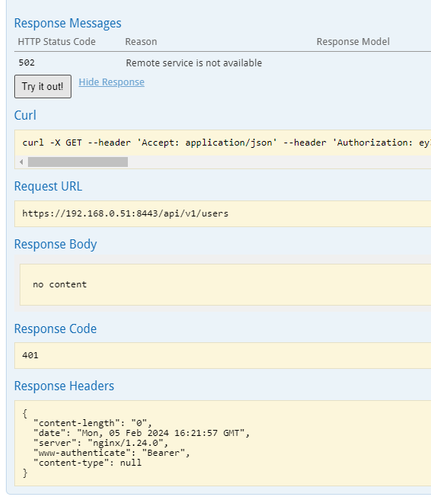
Task: Click the Response Body heading
Action: [55, 244]
